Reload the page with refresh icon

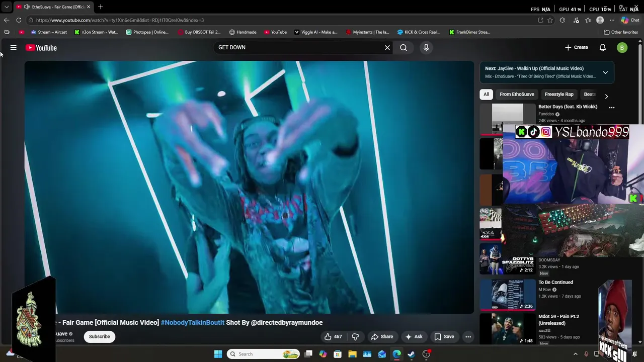coord(19,20)
